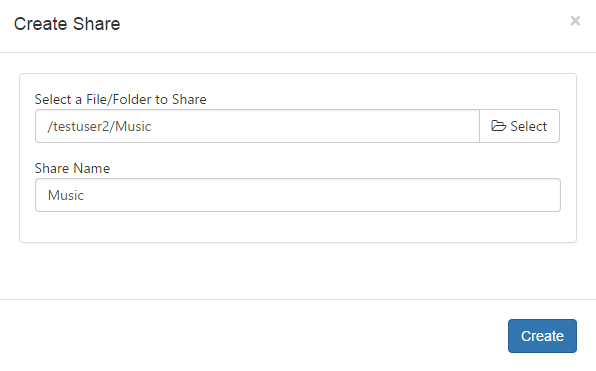This screenshot has height=371, width=596.
Task: Click the '/testuser2/Music' path text
Action: point(99,126)
